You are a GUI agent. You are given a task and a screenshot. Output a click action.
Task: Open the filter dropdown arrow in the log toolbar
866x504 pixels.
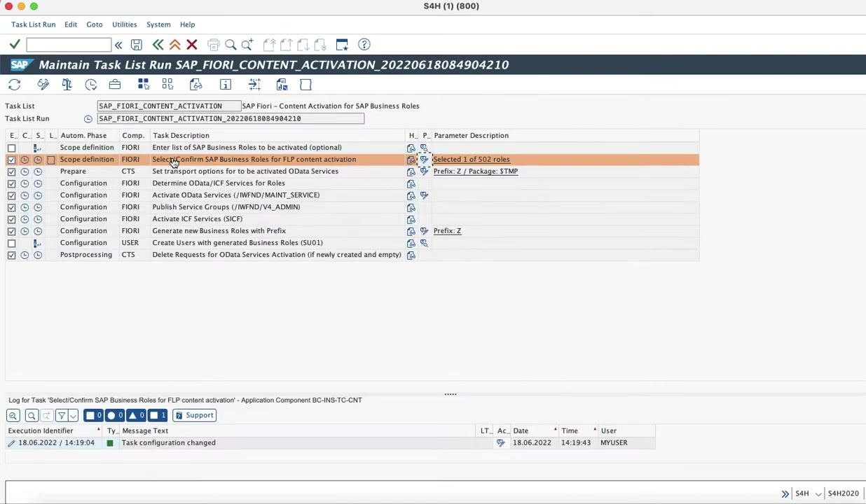(73, 416)
